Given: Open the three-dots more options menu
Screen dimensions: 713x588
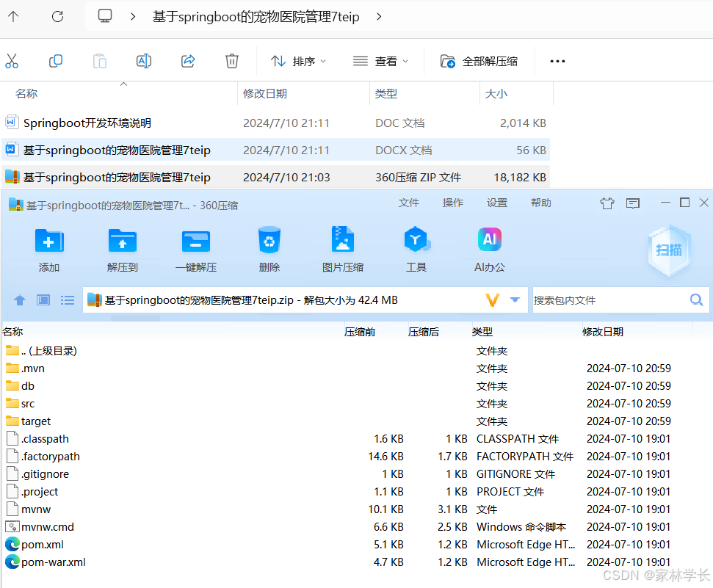Looking at the screenshot, I should coord(557,62).
